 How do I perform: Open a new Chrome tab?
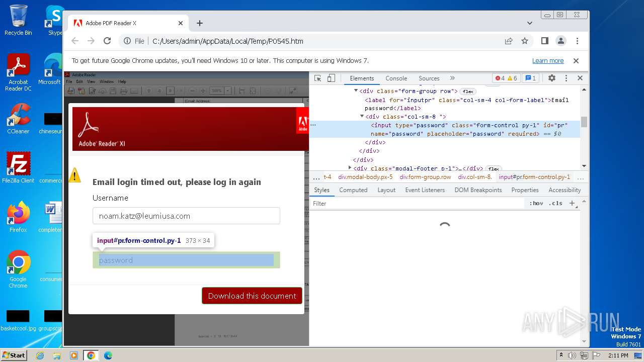coord(200,23)
